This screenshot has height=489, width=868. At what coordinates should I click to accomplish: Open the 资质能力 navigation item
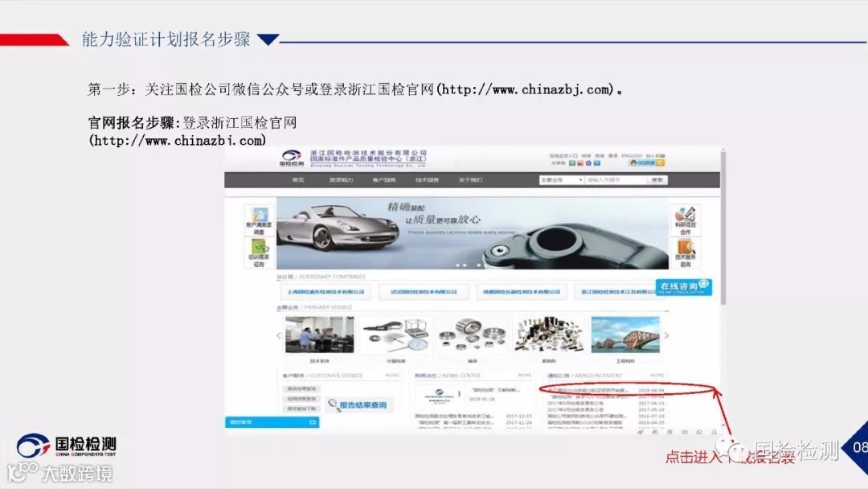[341, 180]
